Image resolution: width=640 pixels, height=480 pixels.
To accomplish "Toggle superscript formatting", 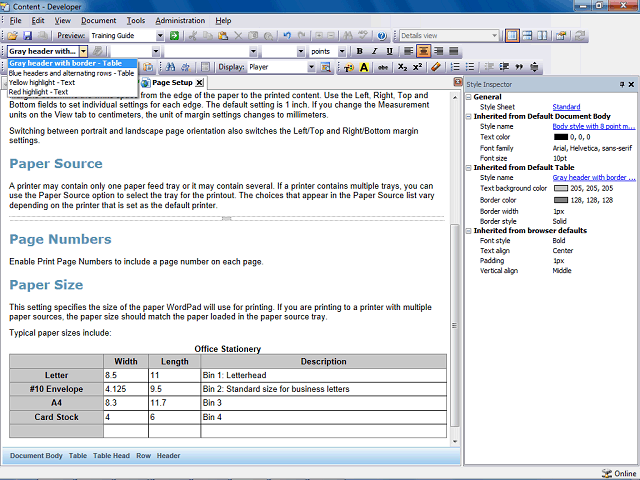I will point(417,67).
